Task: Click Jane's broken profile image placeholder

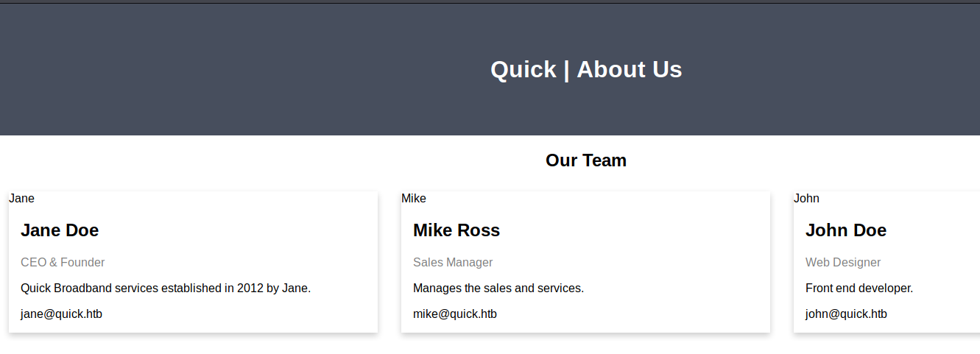Action: (x=22, y=199)
